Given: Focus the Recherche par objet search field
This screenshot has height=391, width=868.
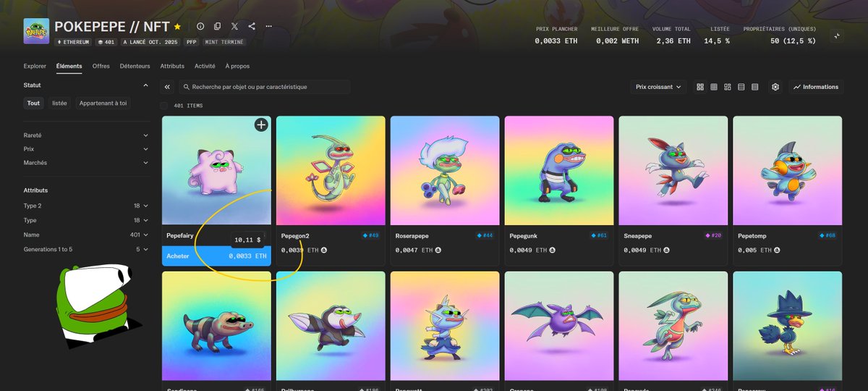Looking at the screenshot, I should [x=265, y=87].
